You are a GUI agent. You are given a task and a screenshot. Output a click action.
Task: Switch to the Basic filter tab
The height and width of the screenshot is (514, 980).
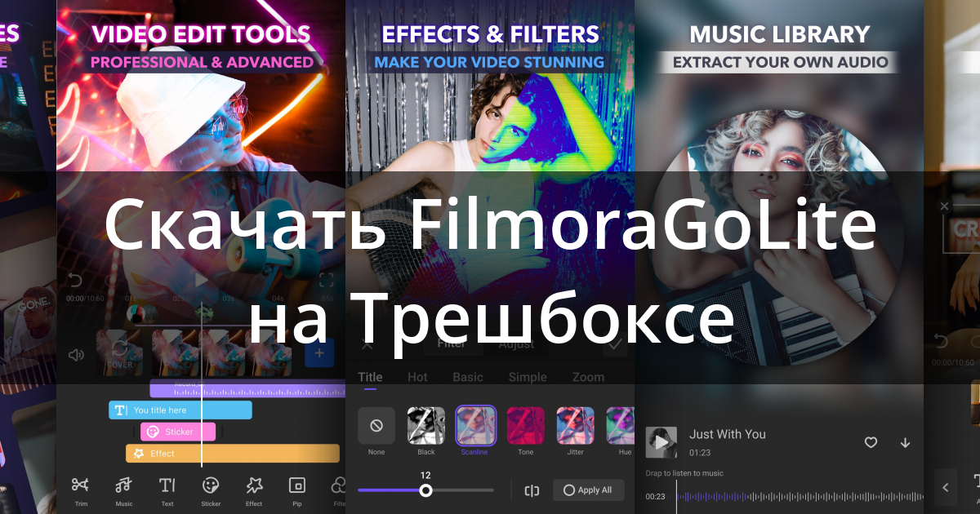click(468, 377)
